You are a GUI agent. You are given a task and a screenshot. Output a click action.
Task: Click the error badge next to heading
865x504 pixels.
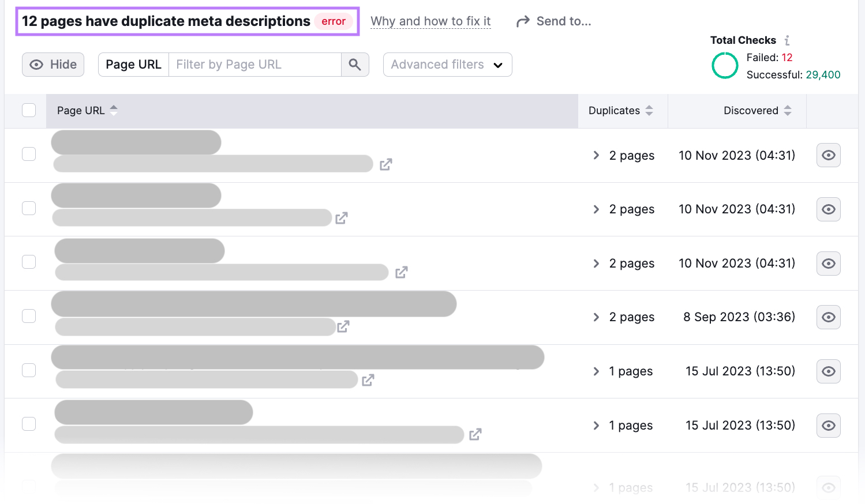[334, 21]
